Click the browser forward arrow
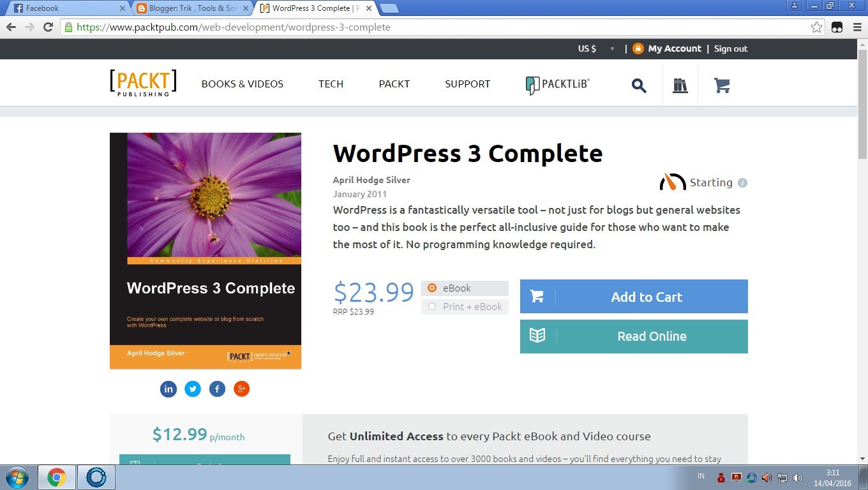868x490 pixels. pyautogui.click(x=29, y=27)
